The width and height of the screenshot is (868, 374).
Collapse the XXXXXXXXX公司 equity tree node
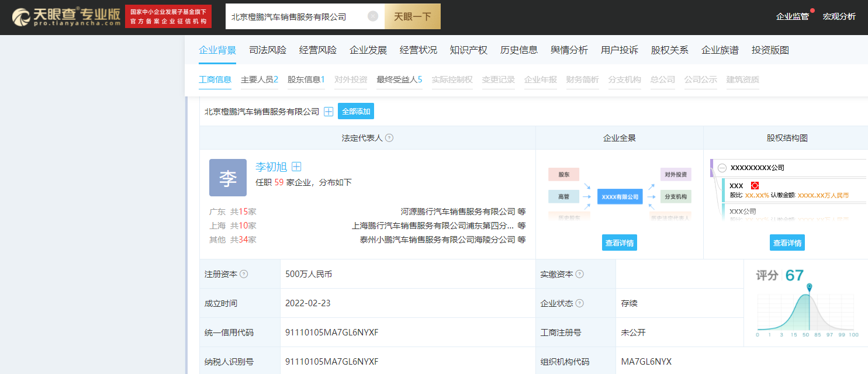(x=722, y=168)
